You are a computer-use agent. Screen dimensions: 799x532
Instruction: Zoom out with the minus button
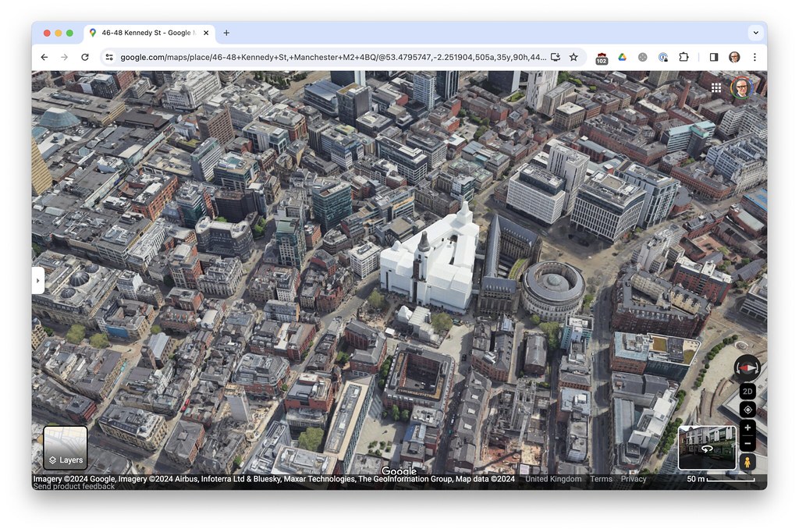point(748,443)
